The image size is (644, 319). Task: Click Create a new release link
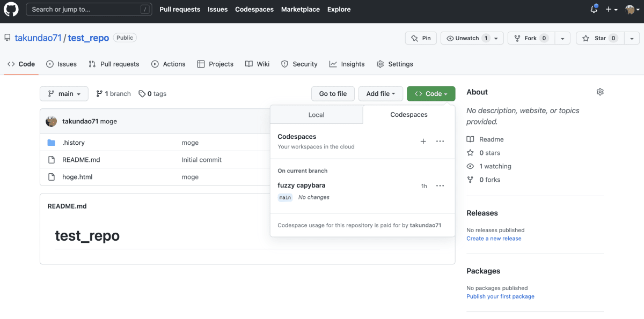[494, 239]
